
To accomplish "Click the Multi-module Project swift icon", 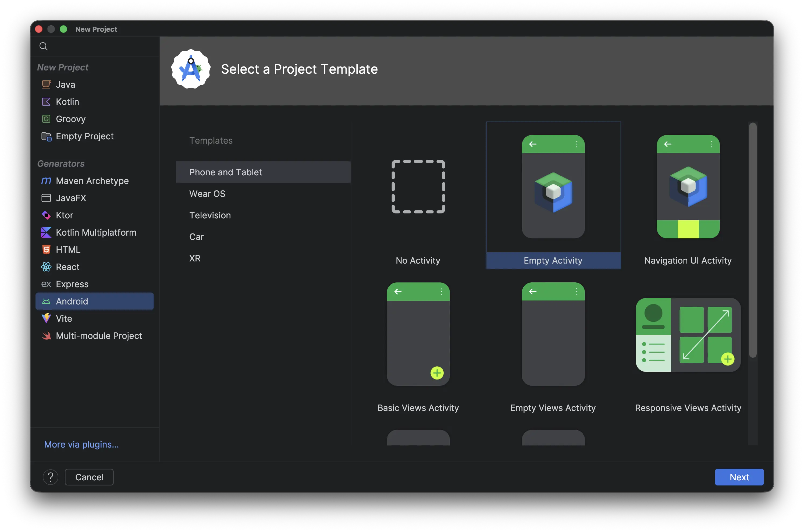I will click(x=46, y=336).
